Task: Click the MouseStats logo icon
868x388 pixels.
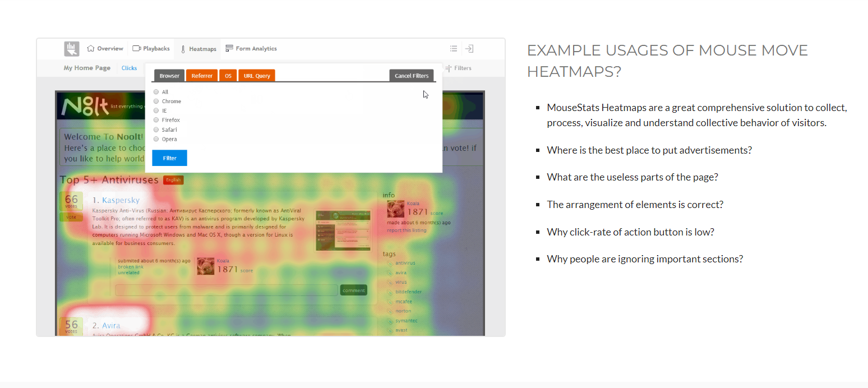Action: pyautogui.click(x=71, y=49)
